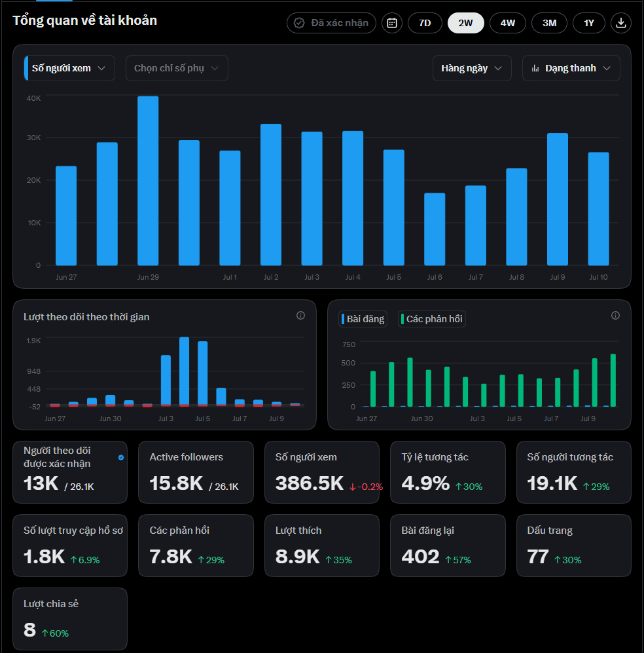Click the 1.9K axis label
This screenshot has height=653, width=644.
click(33, 341)
